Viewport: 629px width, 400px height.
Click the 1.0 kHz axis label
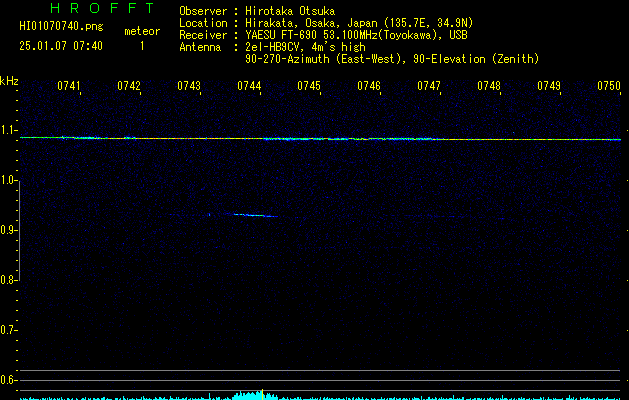[9, 180]
